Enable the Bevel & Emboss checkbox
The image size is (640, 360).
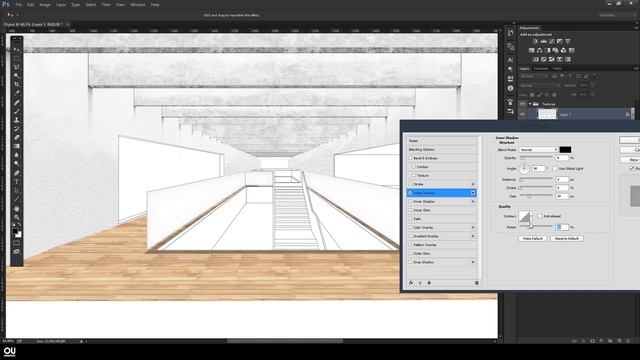pos(410,158)
